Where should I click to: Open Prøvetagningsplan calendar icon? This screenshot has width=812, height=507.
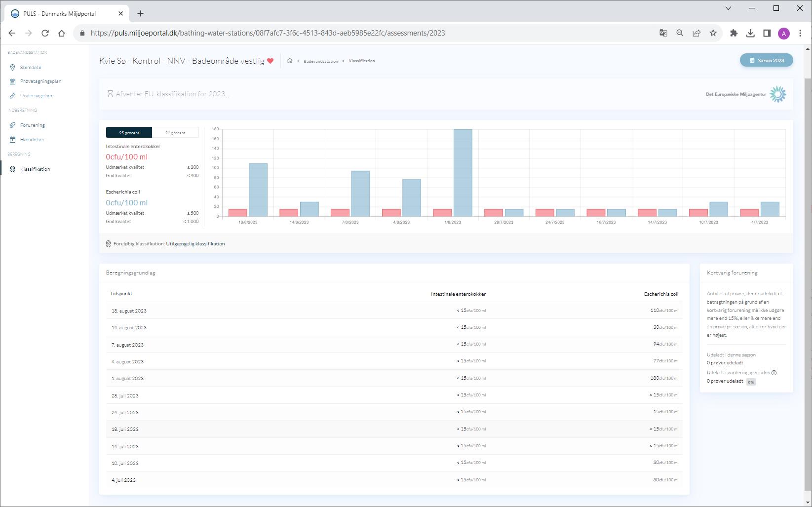tap(13, 81)
